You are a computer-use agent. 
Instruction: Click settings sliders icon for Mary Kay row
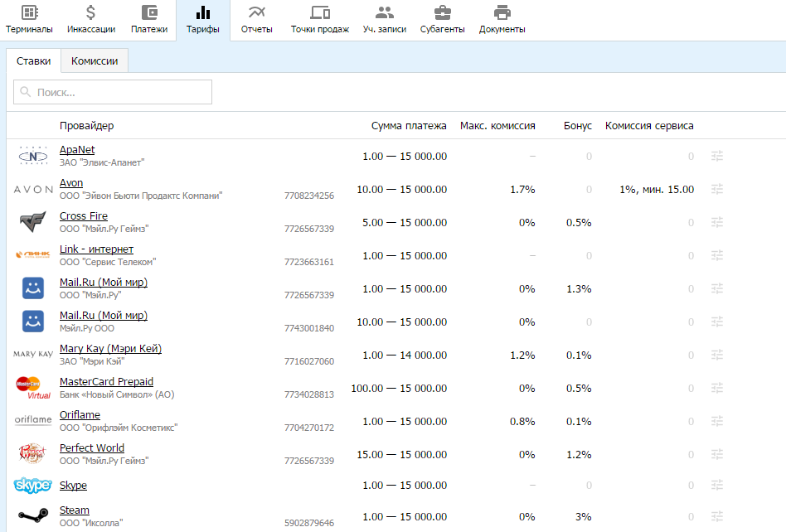coord(717,355)
